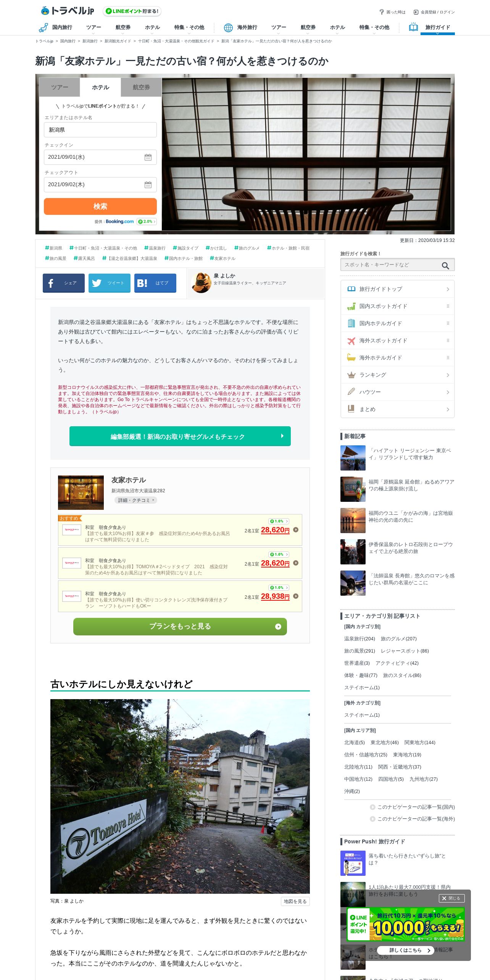Click the プランをもっと見る button
Viewport: 490px width, 980px height.
point(180,627)
